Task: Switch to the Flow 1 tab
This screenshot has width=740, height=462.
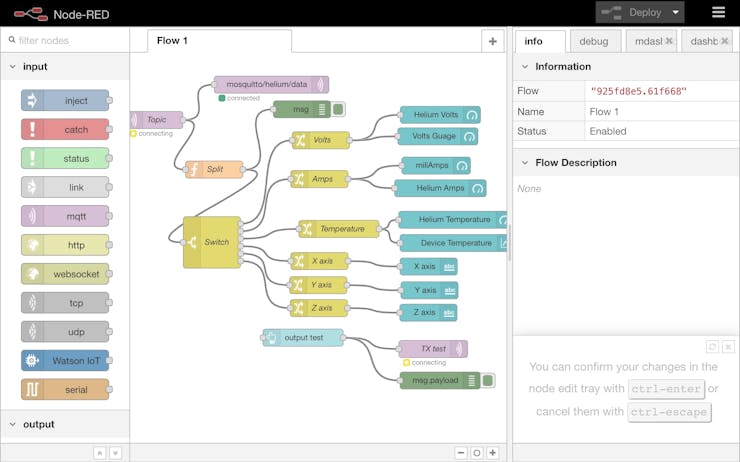Action: [x=219, y=41]
